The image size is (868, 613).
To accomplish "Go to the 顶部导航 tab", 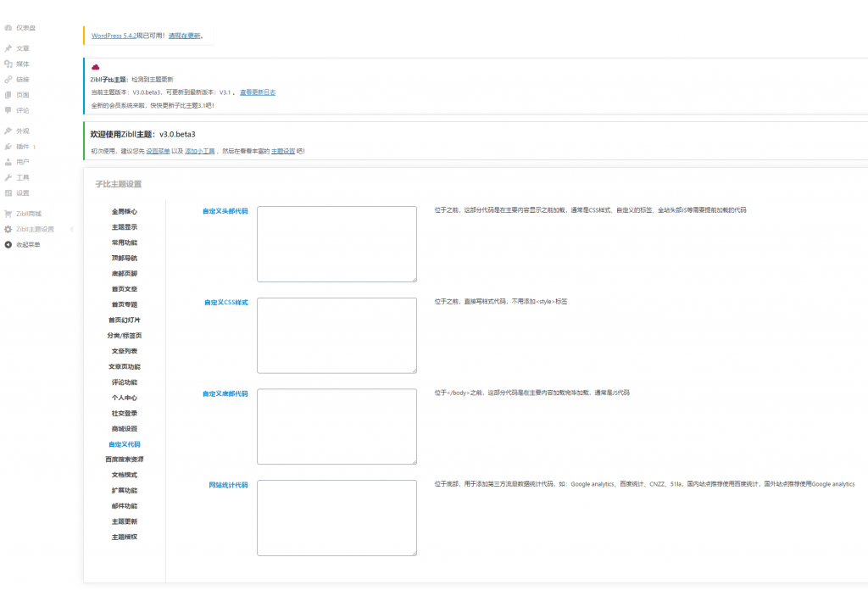I will pyautogui.click(x=125, y=258).
